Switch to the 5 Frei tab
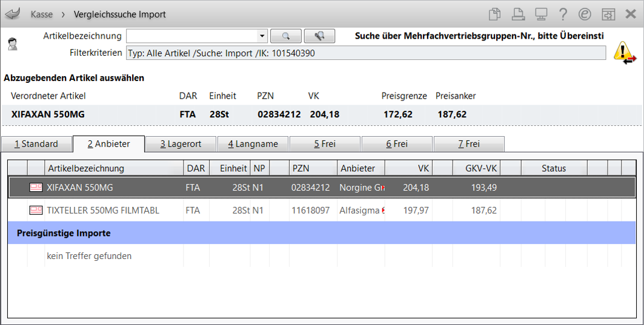The width and height of the screenshot is (644, 325). click(325, 144)
